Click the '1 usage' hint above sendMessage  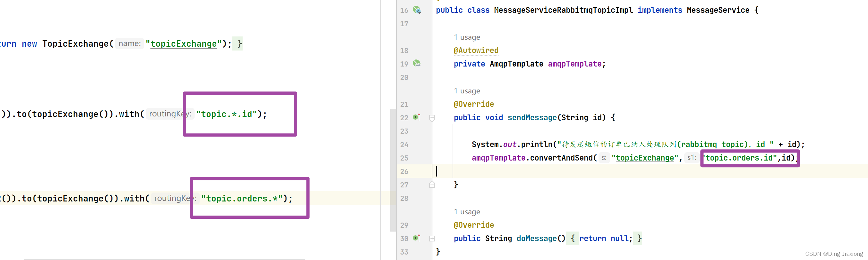point(467,91)
